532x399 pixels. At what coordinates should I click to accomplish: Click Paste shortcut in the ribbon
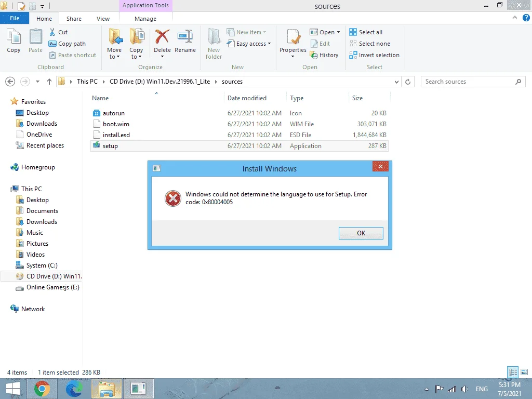click(73, 55)
